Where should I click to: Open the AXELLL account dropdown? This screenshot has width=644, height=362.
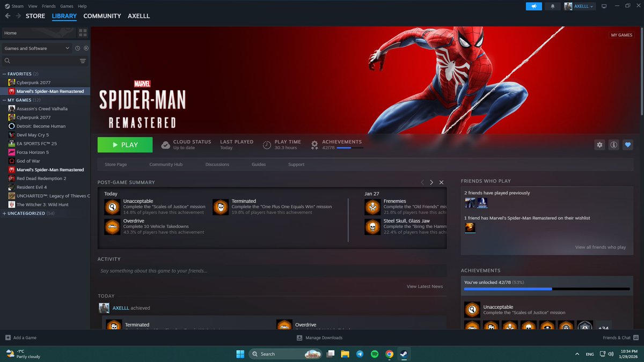pyautogui.click(x=580, y=6)
